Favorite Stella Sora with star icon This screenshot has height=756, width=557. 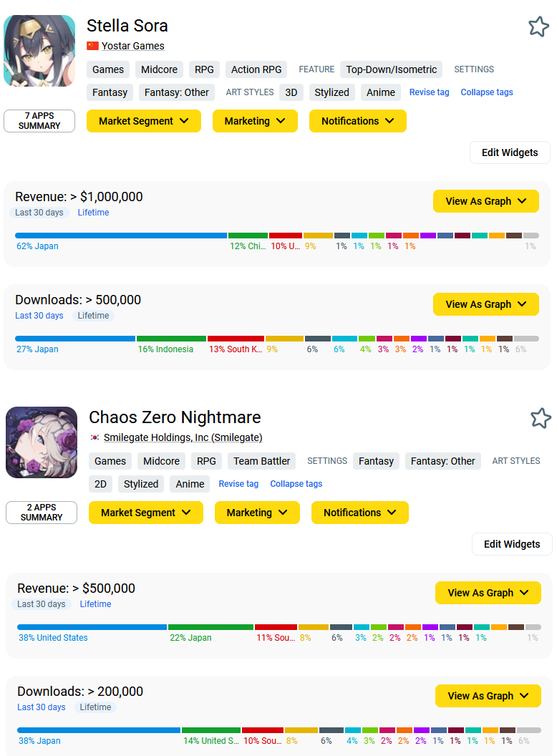(538, 26)
